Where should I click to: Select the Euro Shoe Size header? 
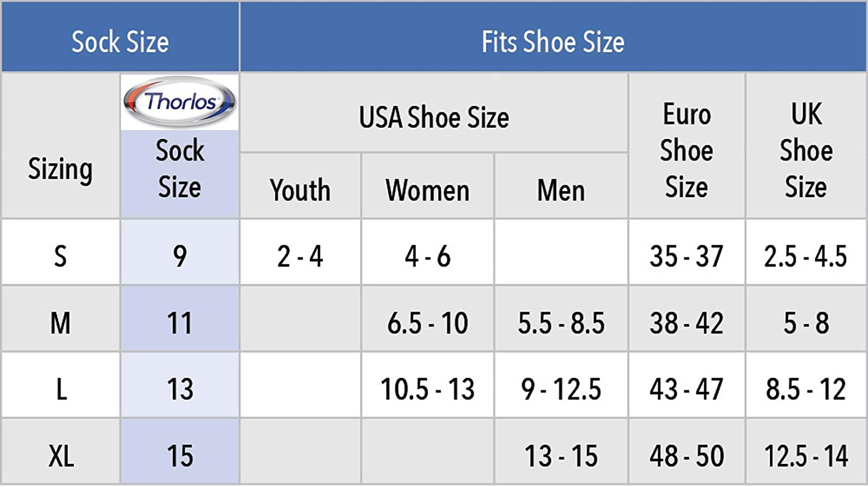[x=686, y=150]
